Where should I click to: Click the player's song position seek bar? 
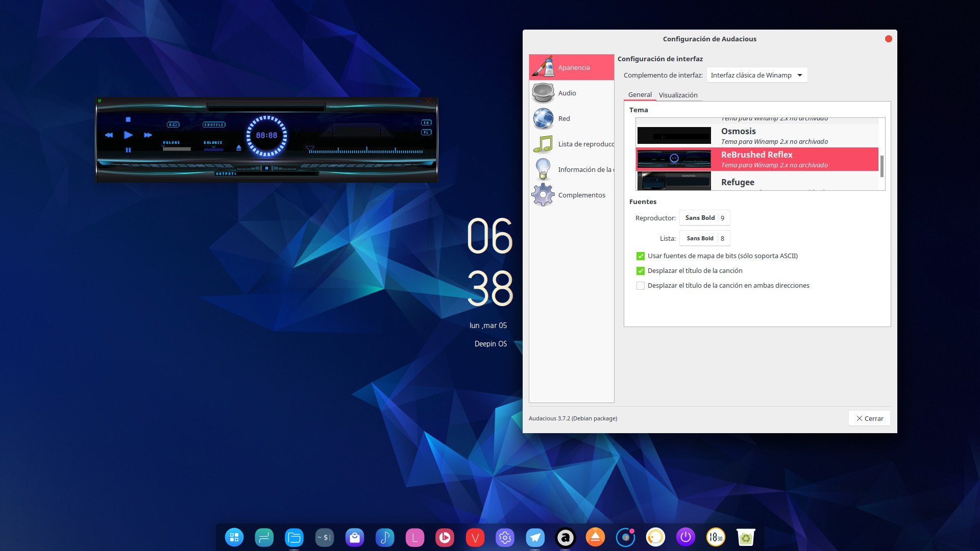coord(365,151)
